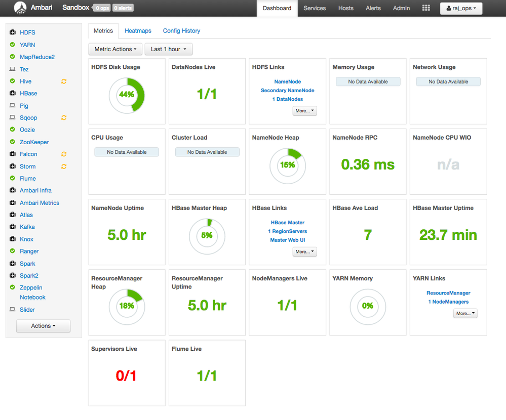Click the maintenance icon beside HBase
Image resolution: width=506 pixels, height=420 pixels.
(13, 93)
